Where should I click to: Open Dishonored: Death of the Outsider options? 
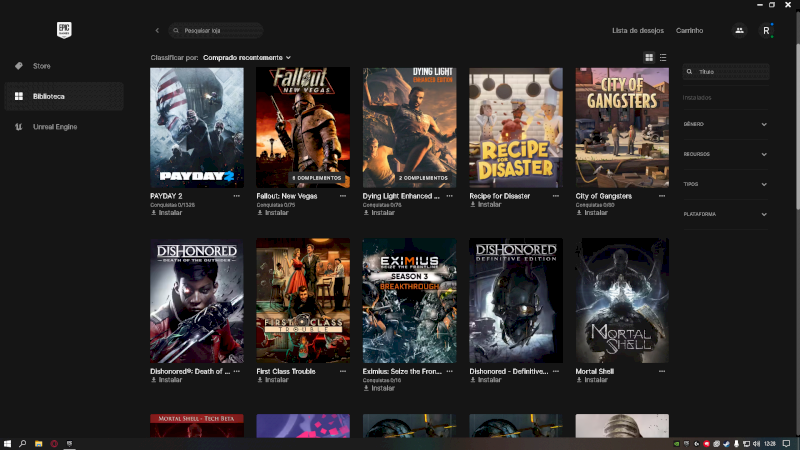point(237,371)
